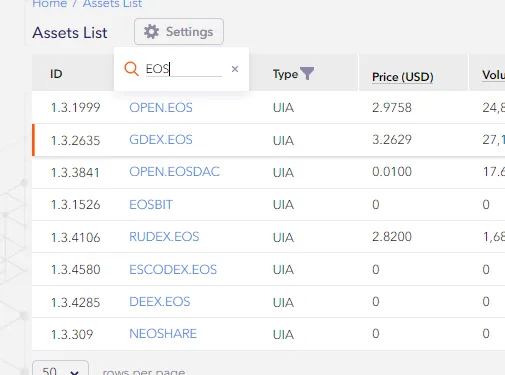Focus the EOS search input field
Image resolution: width=505 pixels, height=375 pixels.
(x=184, y=69)
